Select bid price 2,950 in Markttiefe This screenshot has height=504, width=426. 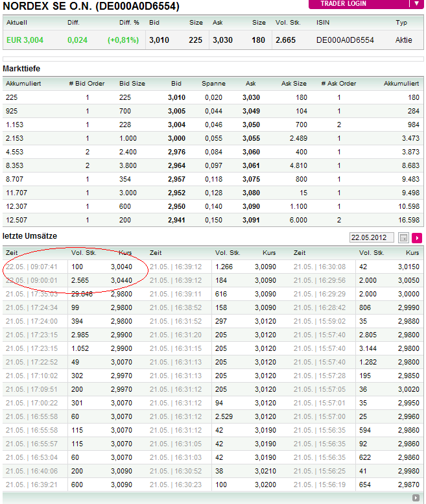click(176, 206)
